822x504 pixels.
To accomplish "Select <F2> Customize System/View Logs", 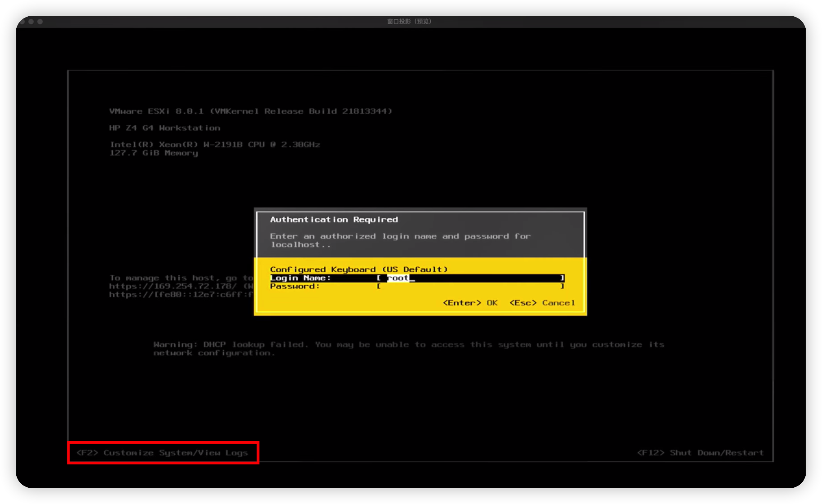I will [x=163, y=453].
